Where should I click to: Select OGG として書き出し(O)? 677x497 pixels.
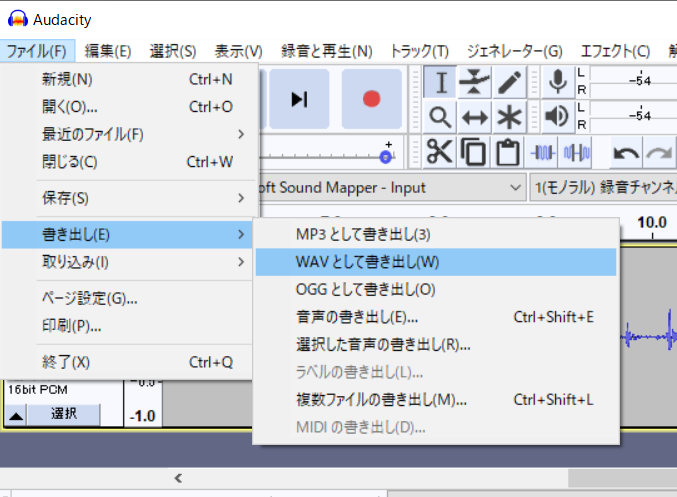436,290
